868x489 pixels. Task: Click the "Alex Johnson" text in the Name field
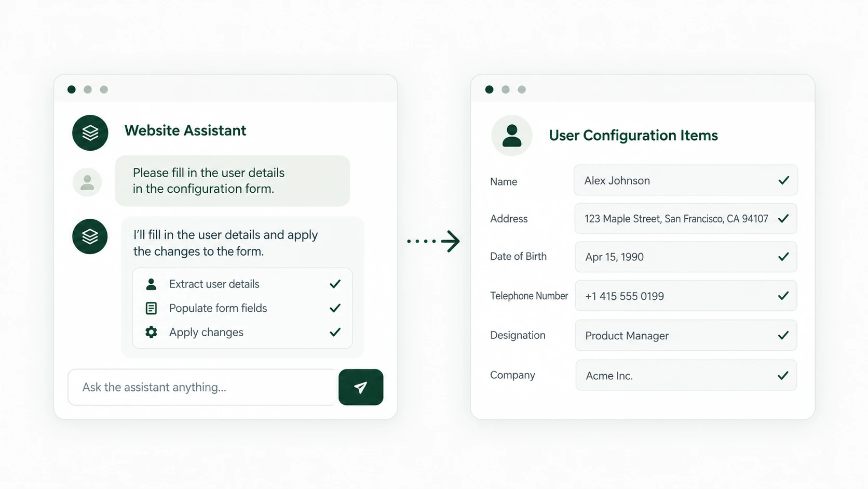pos(617,180)
